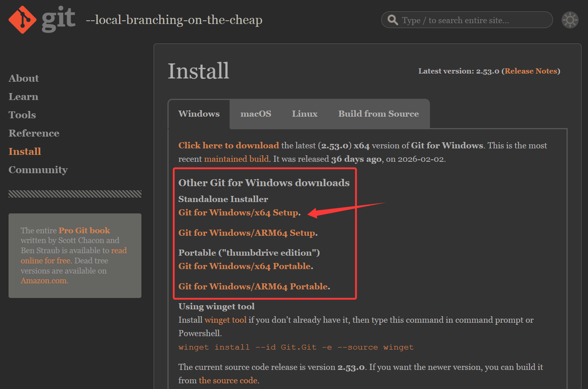Open the Community sidebar page
The width and height of the screenshot is (588, 389).
coord(38,170)
